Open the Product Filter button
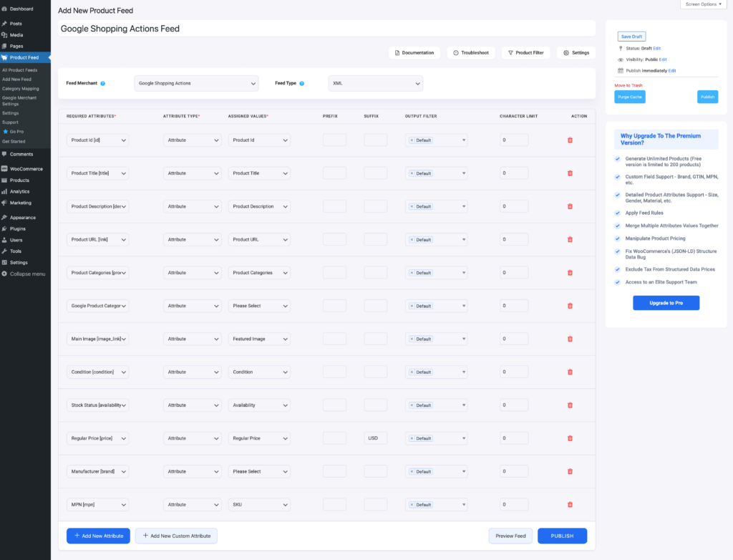 pos(526,53)
